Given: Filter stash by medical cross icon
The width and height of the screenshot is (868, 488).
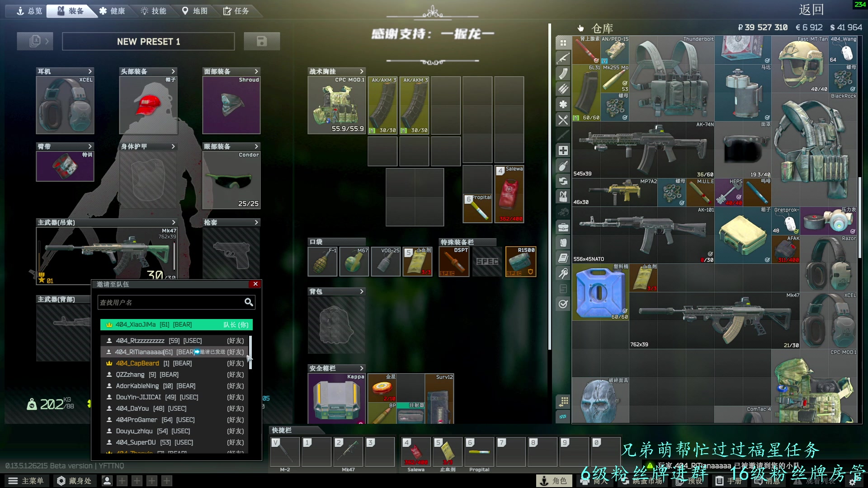Looking at the screenshot, I should coord(563,150).
